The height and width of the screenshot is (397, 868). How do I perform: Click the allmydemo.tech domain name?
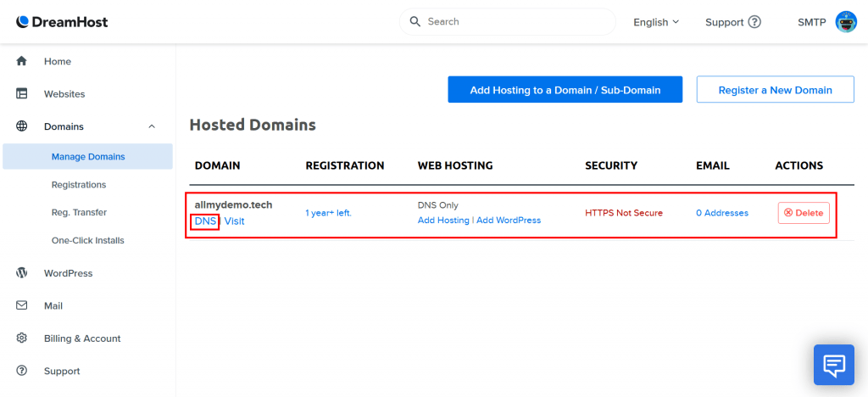234,205
